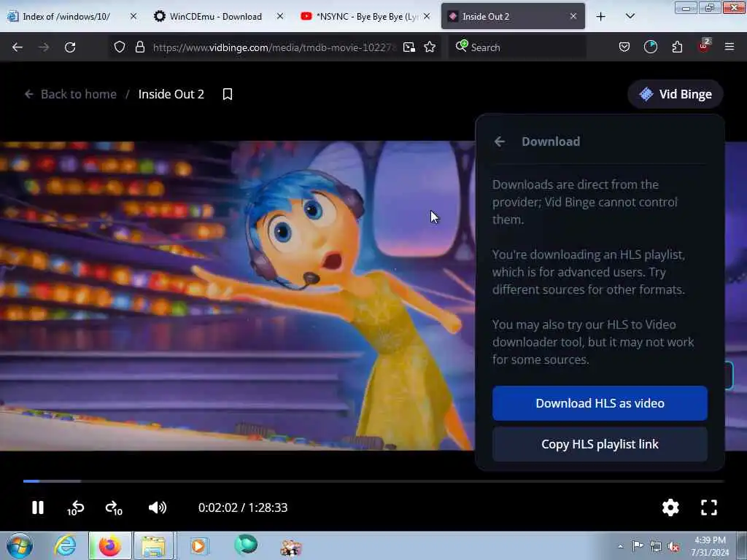The width and height of the screenshot is (747, 560).
Task: Rewind the video 10 seconds
Action: [75, 508]
